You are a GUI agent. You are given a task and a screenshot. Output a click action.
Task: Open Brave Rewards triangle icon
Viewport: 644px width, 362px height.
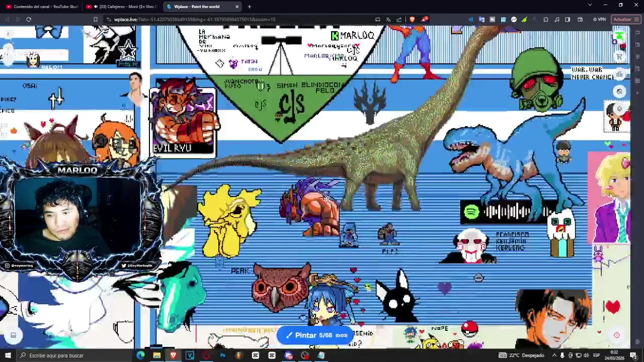425,20
